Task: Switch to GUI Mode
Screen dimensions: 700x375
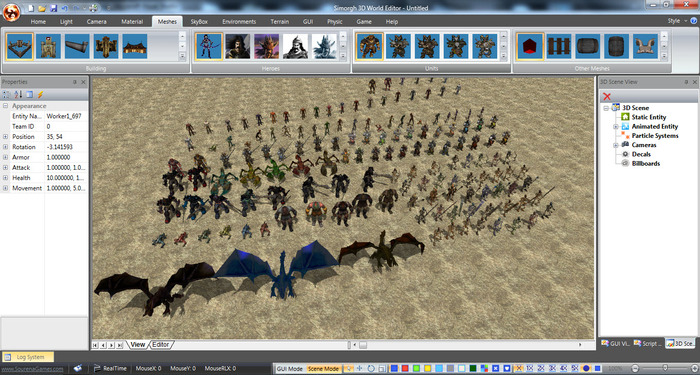Action: click(289, 369)
